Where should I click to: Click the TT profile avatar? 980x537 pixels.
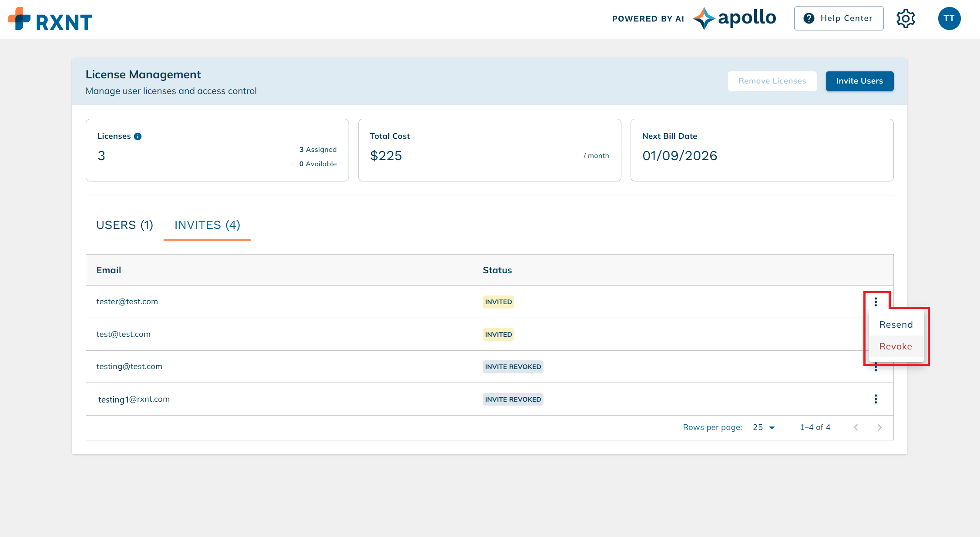click(x=949, y=18)
